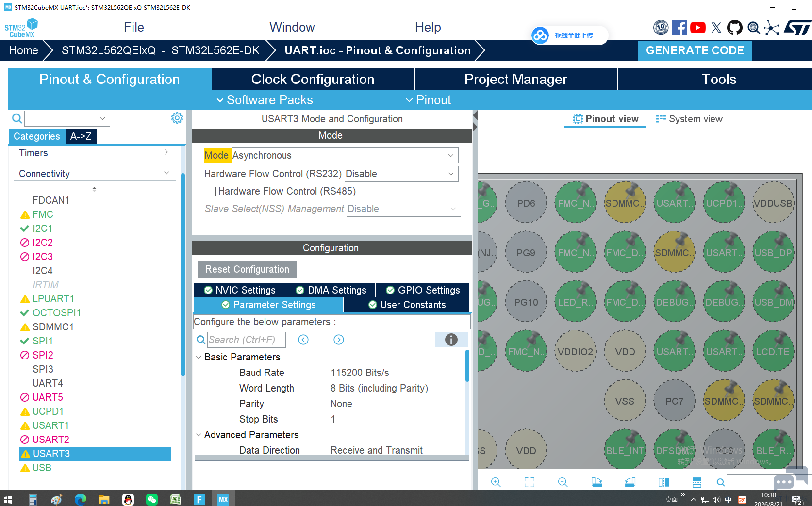Open the DMA Settings tab
Screen dimensions: 812x506
(x=331, y=290)
